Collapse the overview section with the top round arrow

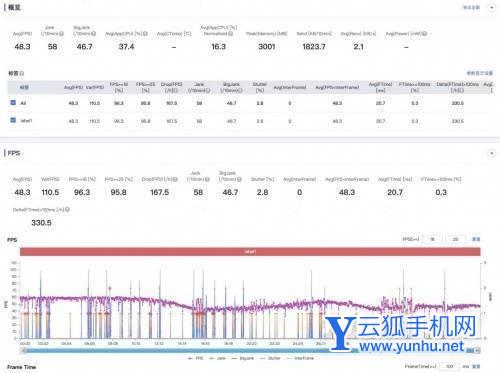pos(492,7)
